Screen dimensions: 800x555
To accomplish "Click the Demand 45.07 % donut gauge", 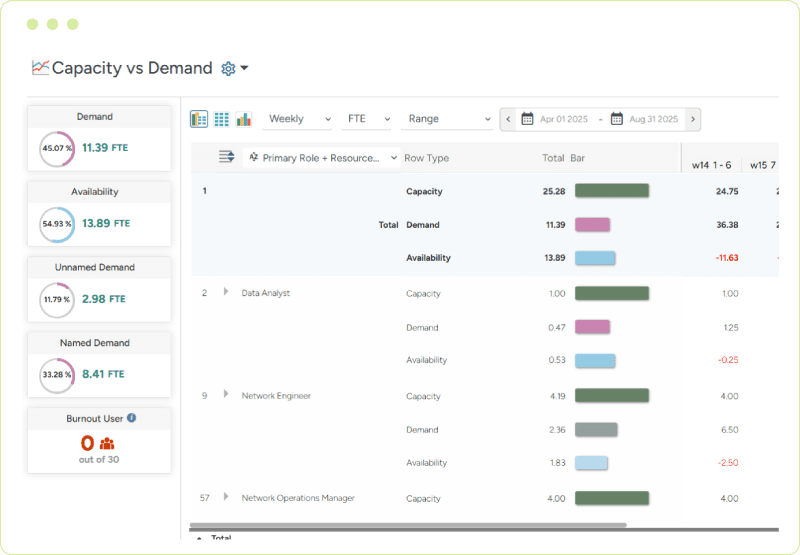I will pyautogui.click(x=57, y=148).
